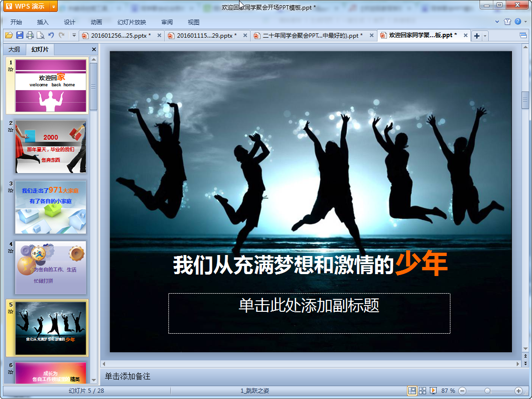This screenshot has height=399, width=532.
Task: Select slide 1 thumbnail 欢迎回家
Action: pos(51,86)
